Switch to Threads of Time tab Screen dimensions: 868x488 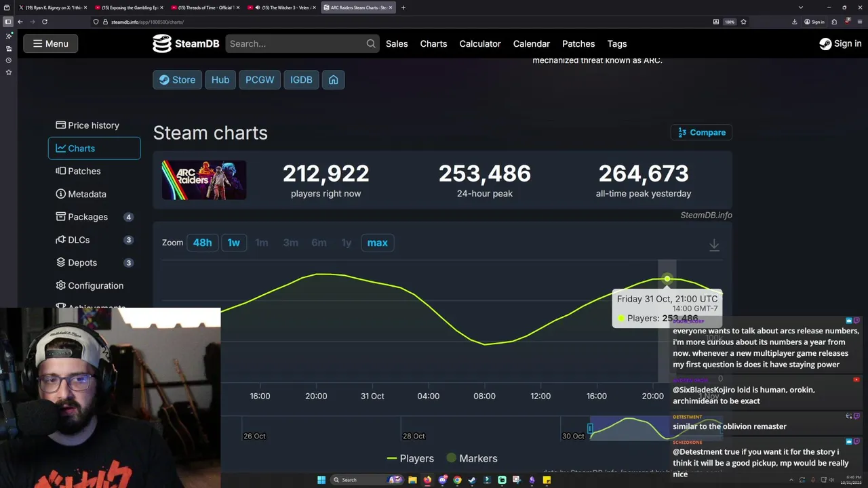pos(206,7)
